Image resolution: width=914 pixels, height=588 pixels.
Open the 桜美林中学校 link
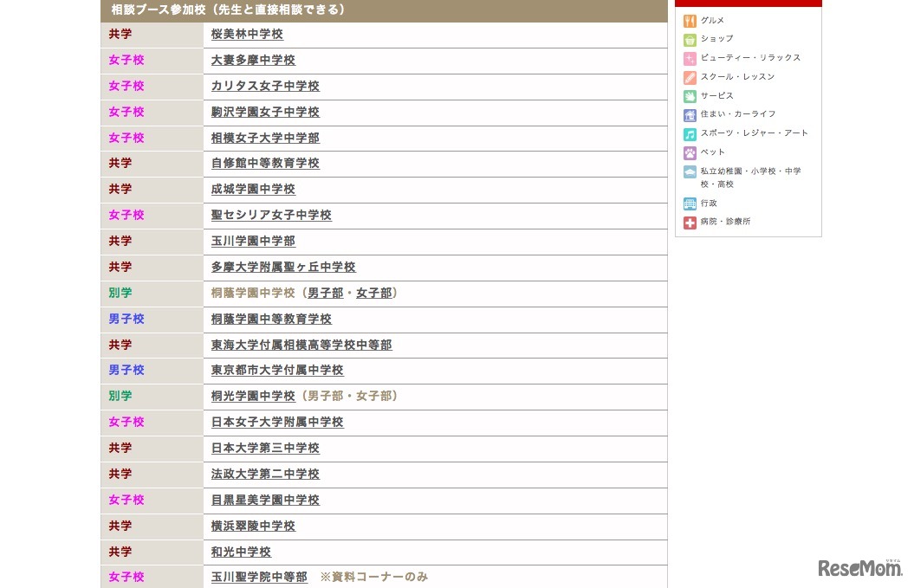(249, 34)
